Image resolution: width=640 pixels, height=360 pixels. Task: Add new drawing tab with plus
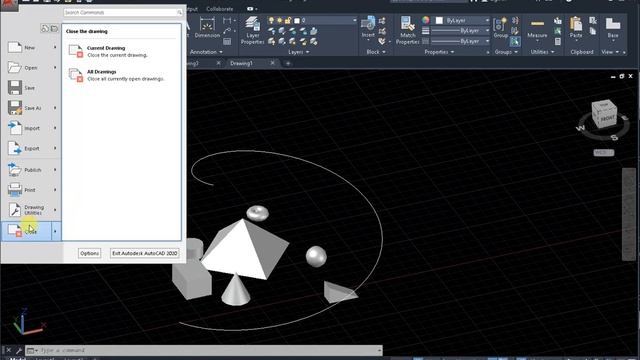tap(288, 63)
